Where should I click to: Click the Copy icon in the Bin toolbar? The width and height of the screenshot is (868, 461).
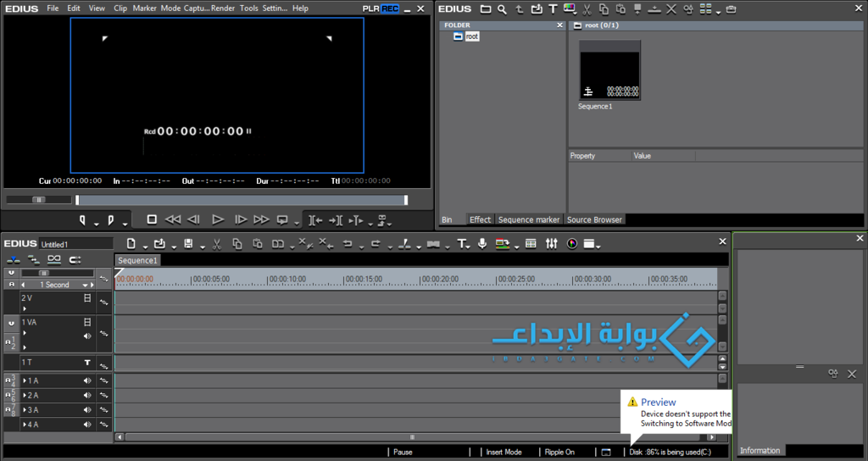(x=604, y=8)
